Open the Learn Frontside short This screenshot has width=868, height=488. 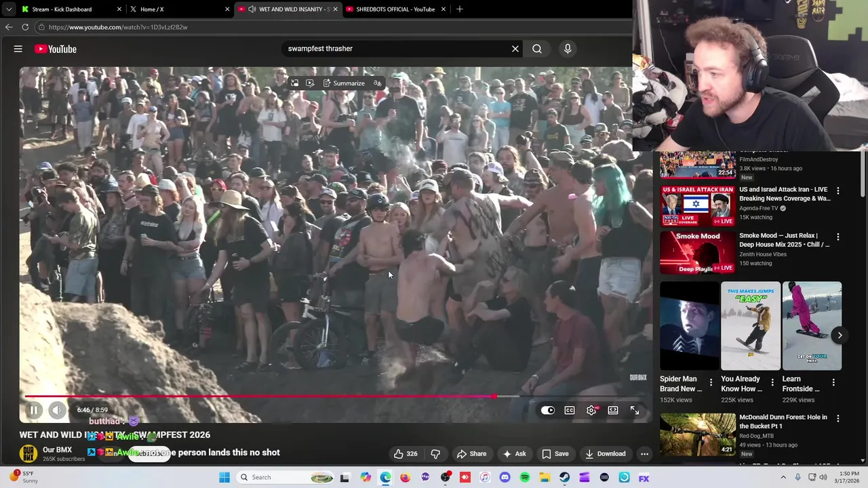coord(812,326)
